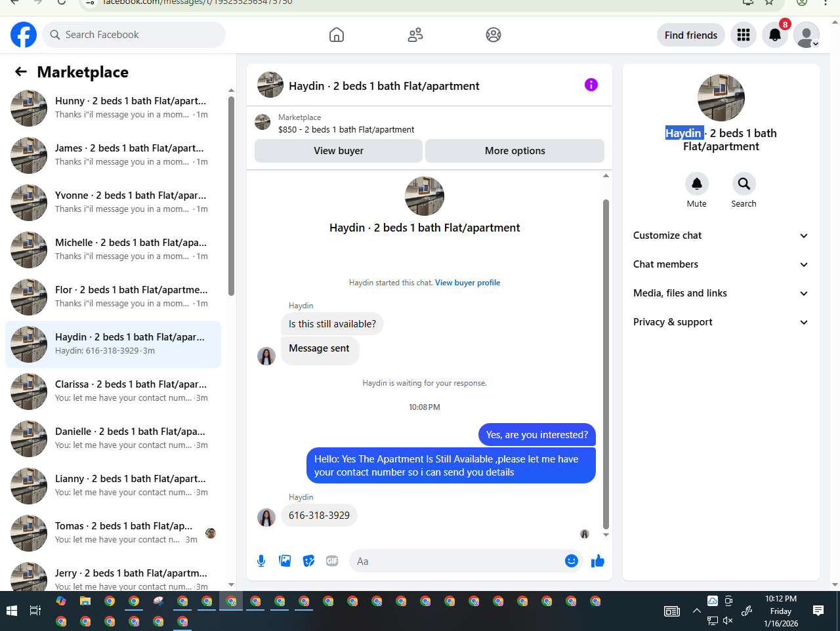Click the muted speaker volume icon
Screen dimensions: 840x631
(728, 621)
